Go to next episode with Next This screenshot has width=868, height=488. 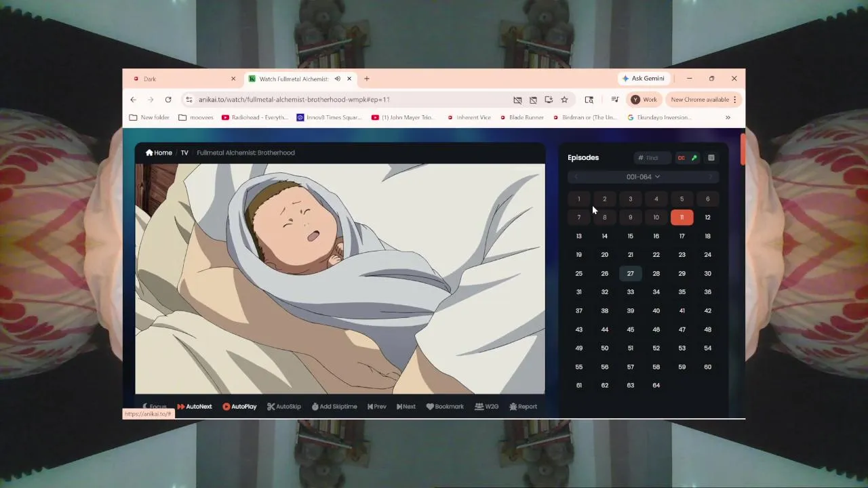pos(406,407)
